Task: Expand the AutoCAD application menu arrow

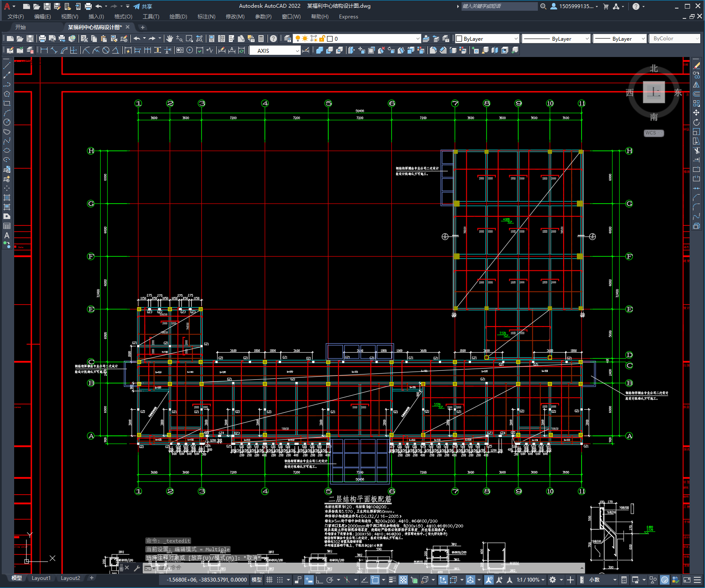Action: [x=14, y=6]
